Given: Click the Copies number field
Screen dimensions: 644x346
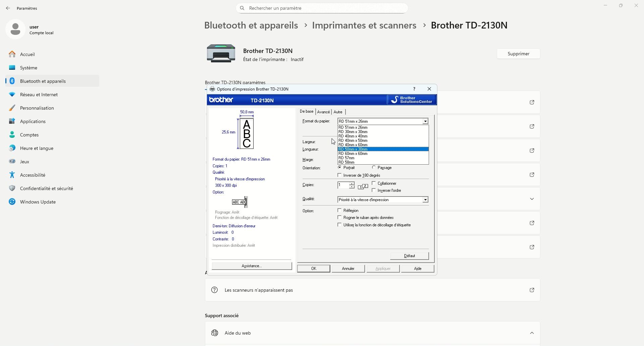Looking at the screenshot, I should pyautogui.click(x=343, y=185).
